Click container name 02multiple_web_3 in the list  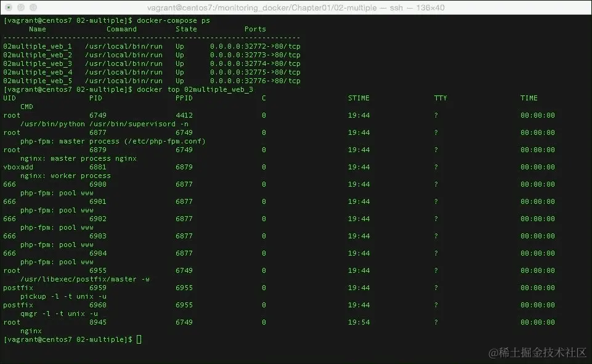pyautogui.click(x=38, y=64)
